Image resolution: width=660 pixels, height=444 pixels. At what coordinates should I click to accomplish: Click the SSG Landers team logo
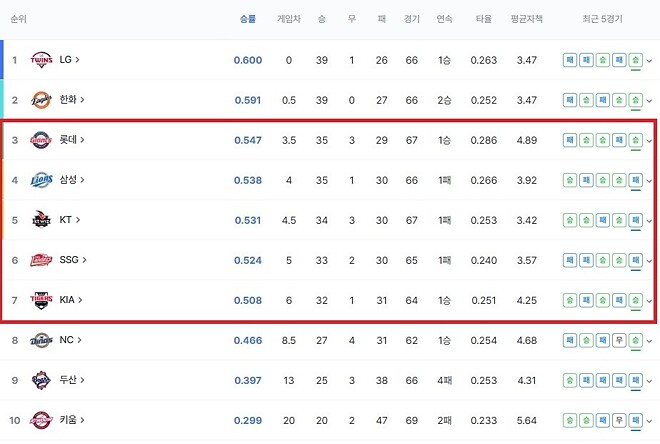tap(41, 260)
